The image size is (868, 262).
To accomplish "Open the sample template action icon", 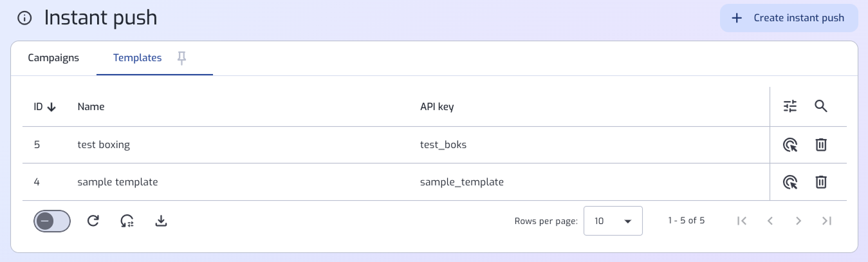I will [790, 182].
